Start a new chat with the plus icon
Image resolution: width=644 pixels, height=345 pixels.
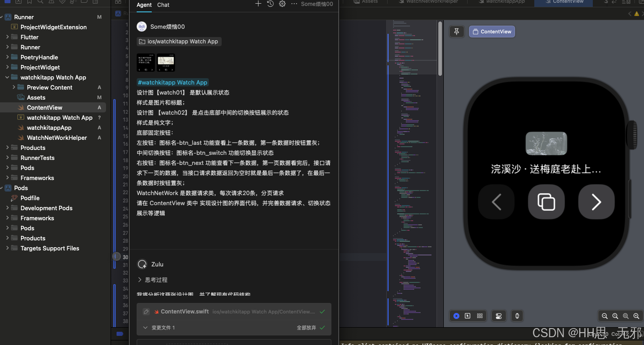click(x=258, y=4)
